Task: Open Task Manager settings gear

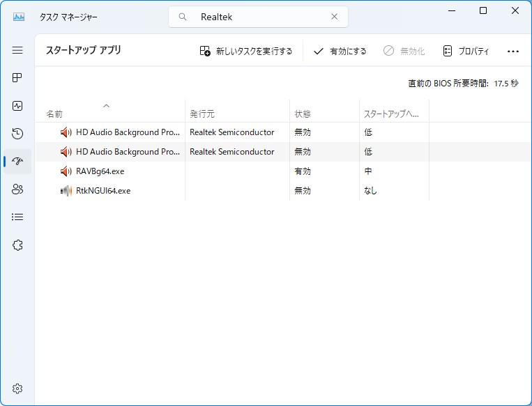Action: (17, 388)
